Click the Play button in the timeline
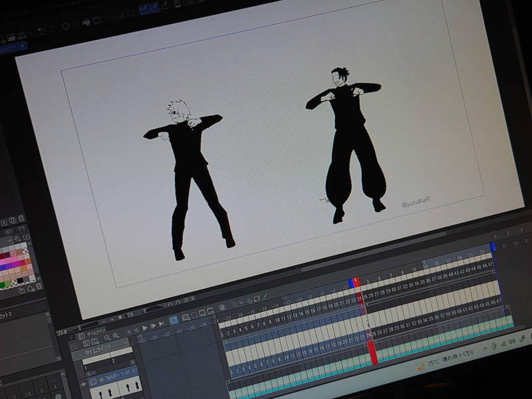 coord(144,328)
